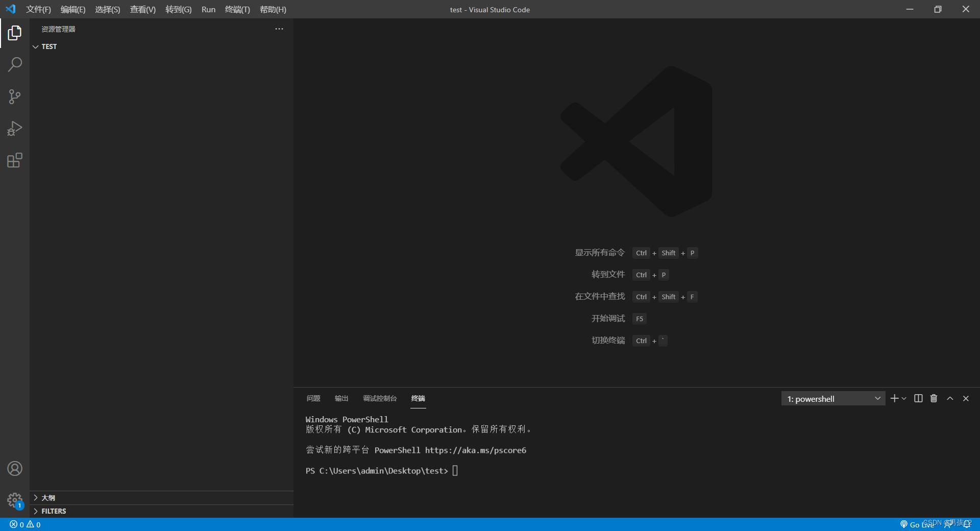Kill the terminal with trash icon
The width and height of the screenshot is (980, 531).
coord(934,398)
